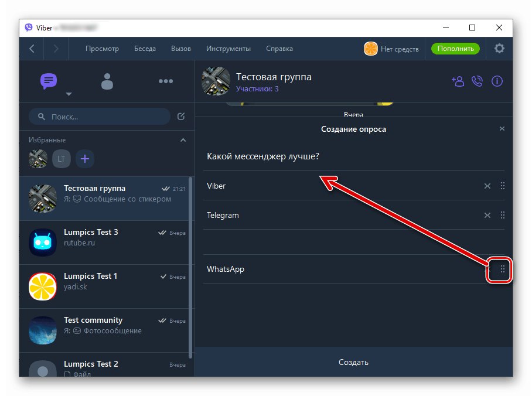Open the Тестовая группа header avatar
Screen dimensions: 532x396
tap(216, 81)
